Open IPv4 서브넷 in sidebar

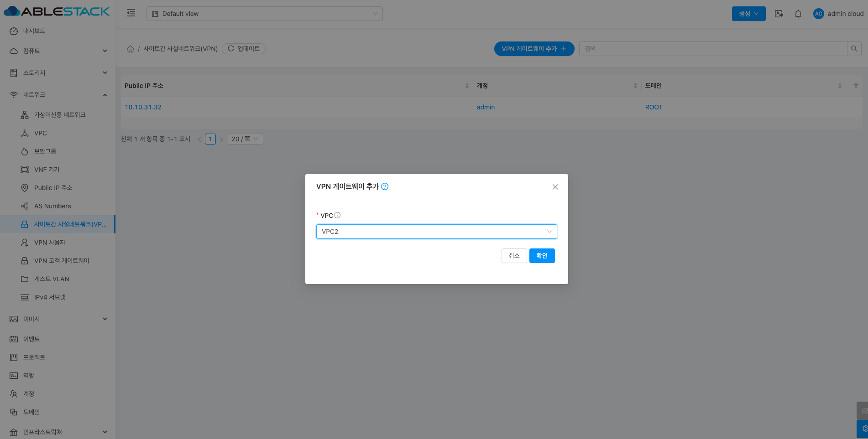click(x=58, y=297)
